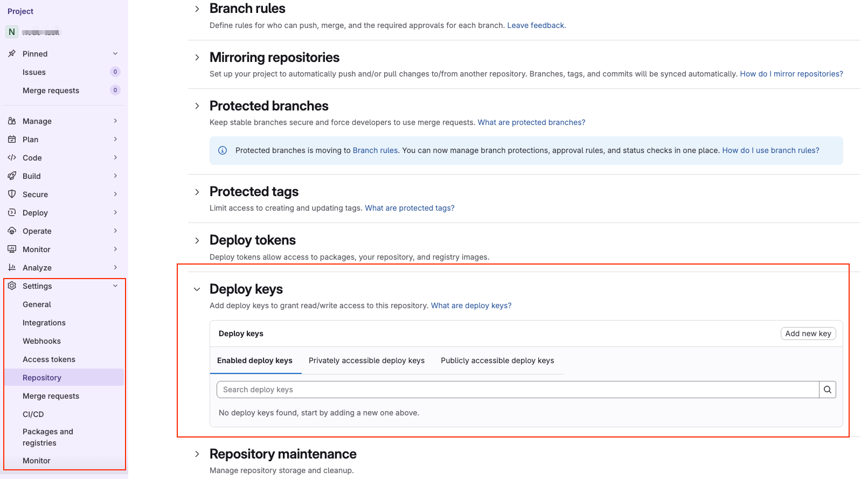Click the project avatar letter N
Screen dimensions: 868x479
[12, 32]
